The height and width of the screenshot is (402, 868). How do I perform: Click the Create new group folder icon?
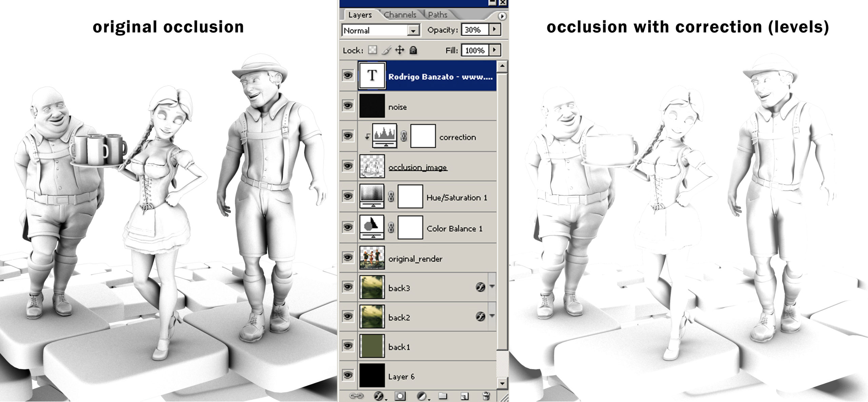[x=442, y=396]
